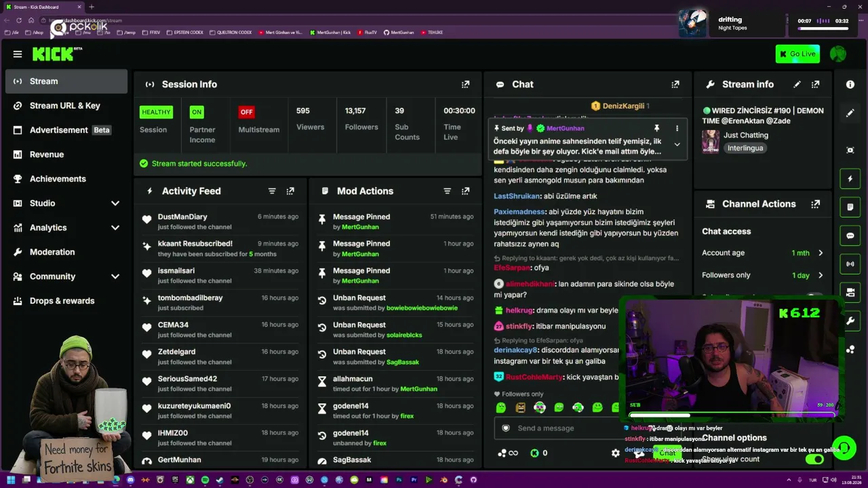This screenshot has width=868, height=488.
Task: Click the Multistream OFF badge
Action: pos(246,112)
